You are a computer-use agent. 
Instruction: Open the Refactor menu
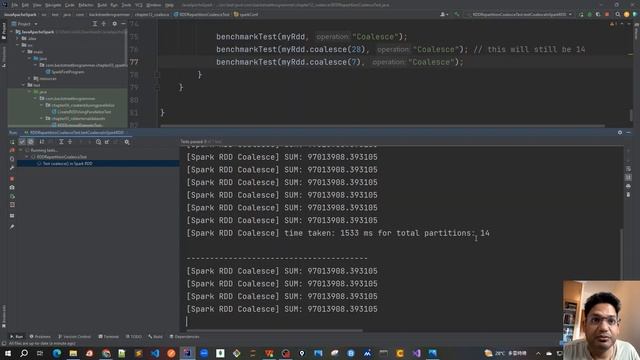[x=86, y=5]
